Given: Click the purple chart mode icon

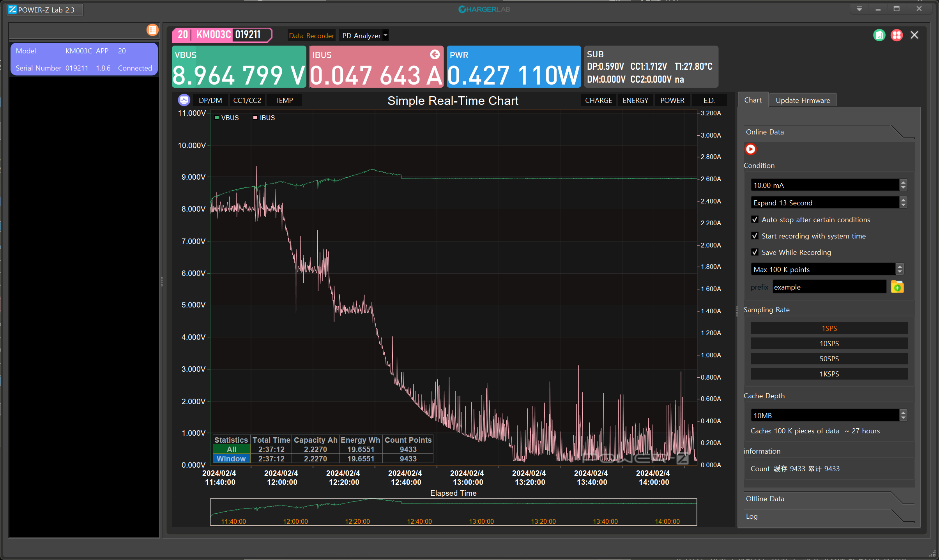Looking at the screenshot, I should 184,100.
